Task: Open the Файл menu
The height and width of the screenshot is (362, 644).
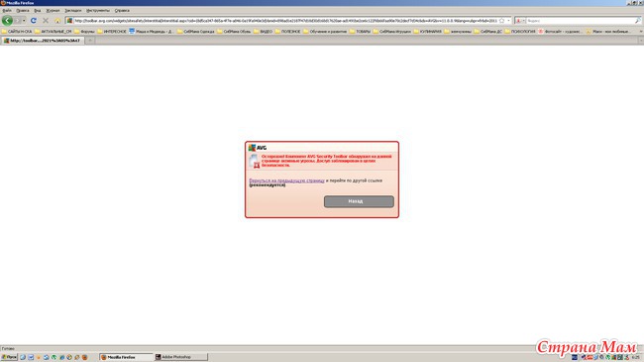Action: (x=7, y=10)
